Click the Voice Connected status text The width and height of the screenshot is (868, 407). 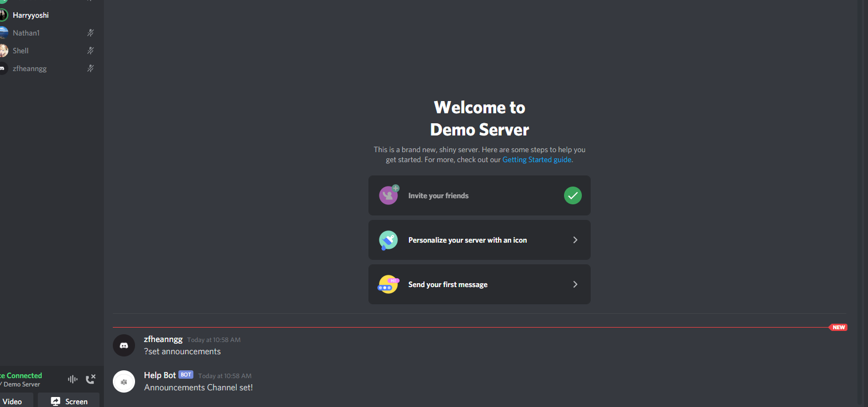pyautogui.click(x=21, y=375)
